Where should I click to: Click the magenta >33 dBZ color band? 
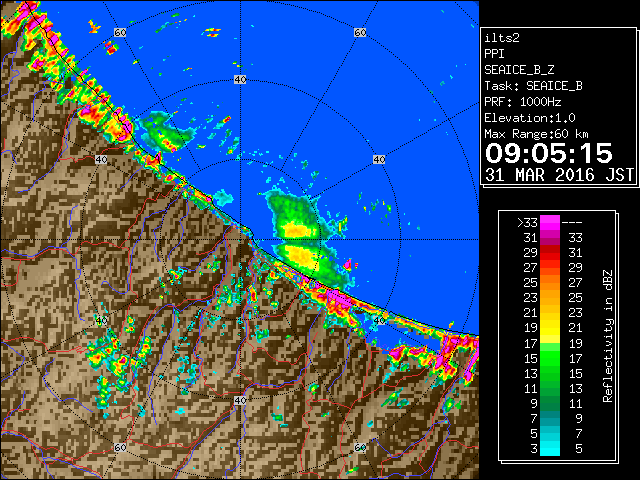click(x=550, y=223)
